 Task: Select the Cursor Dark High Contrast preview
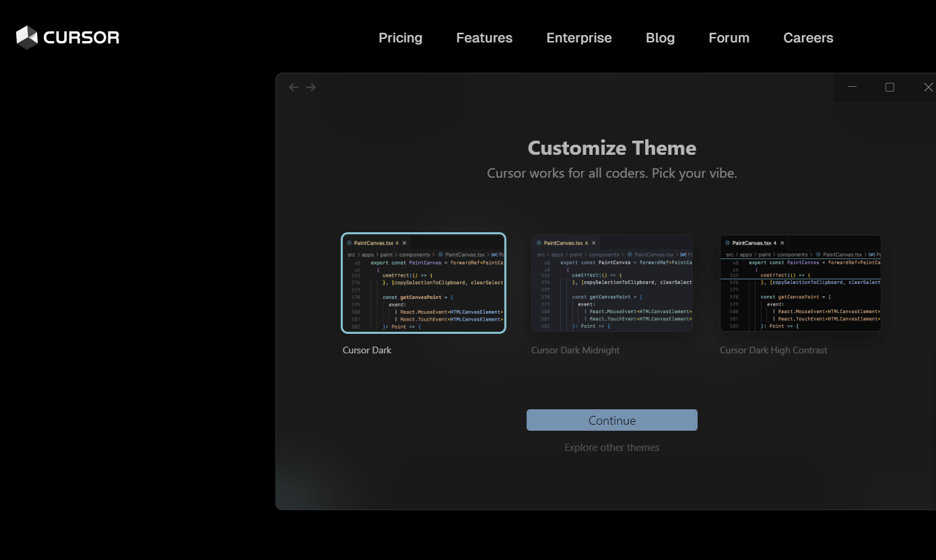[801, 283]
